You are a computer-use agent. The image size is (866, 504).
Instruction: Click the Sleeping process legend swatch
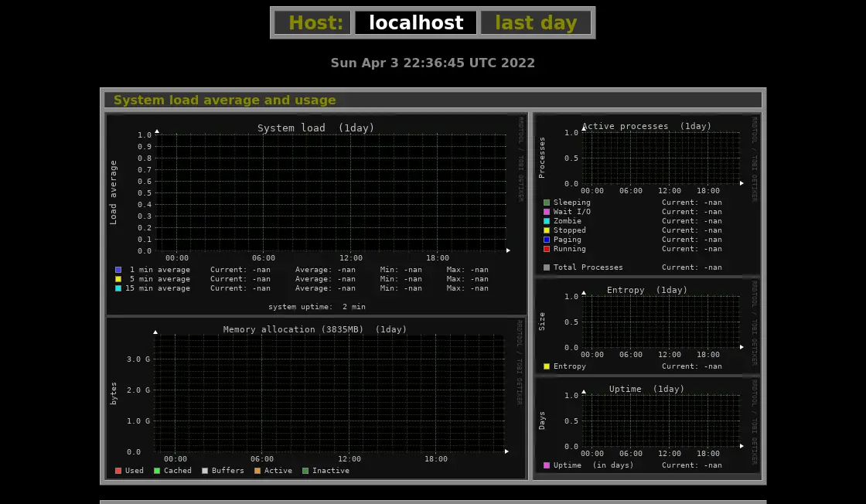(x=547, y=203)
